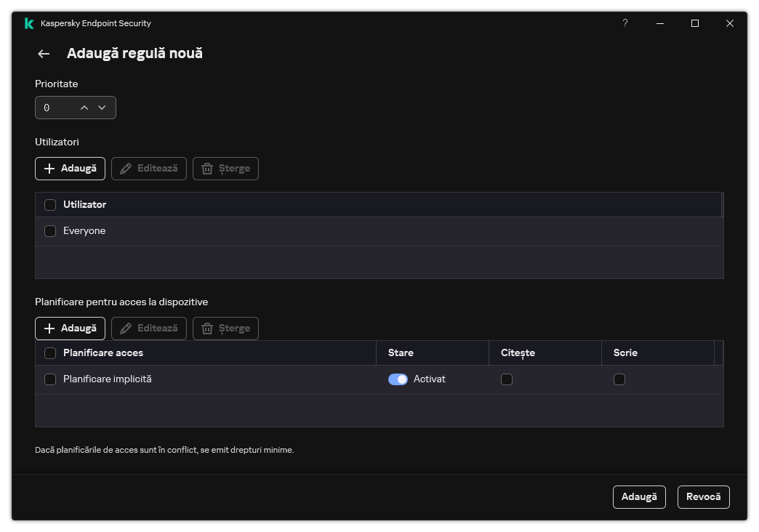Click the Stare column header

coord(401,352)
